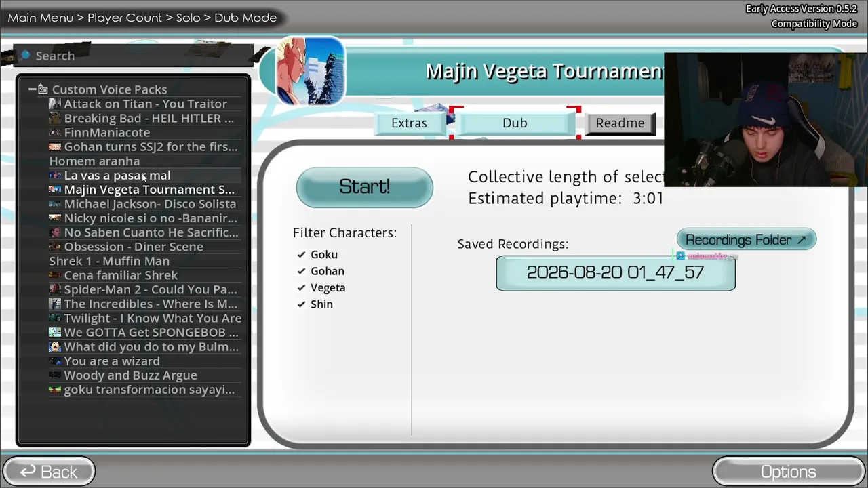The width and height of the screenshot is (868, 488).
Task: Click Dub Mode in the breadcrumb
Action: pyautogui.click(x=245, y=18)
